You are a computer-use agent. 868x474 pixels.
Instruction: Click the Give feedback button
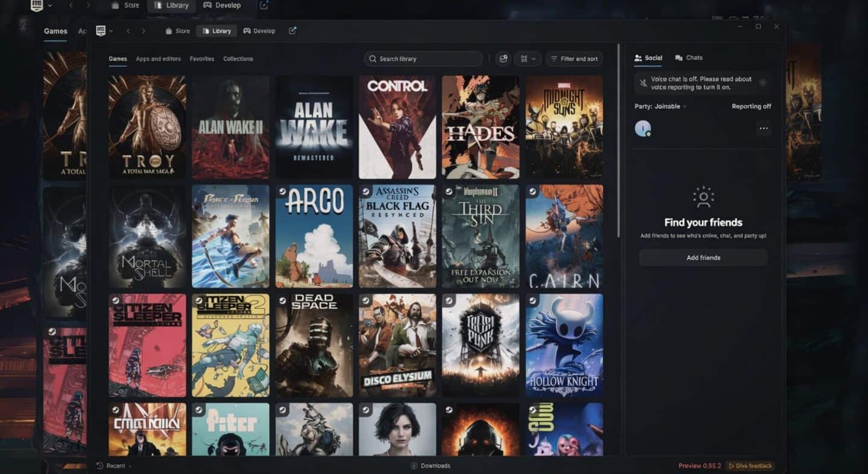point(750,466)
